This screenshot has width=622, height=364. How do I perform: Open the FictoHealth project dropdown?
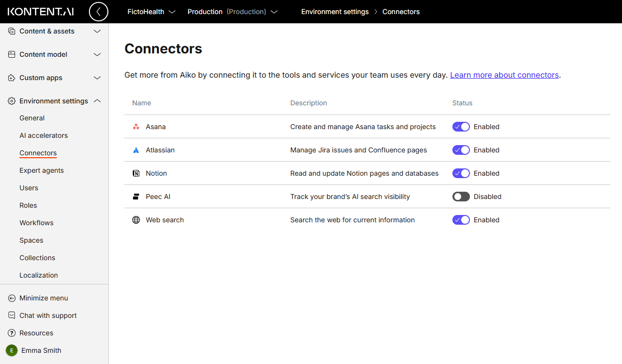point(151,12)
